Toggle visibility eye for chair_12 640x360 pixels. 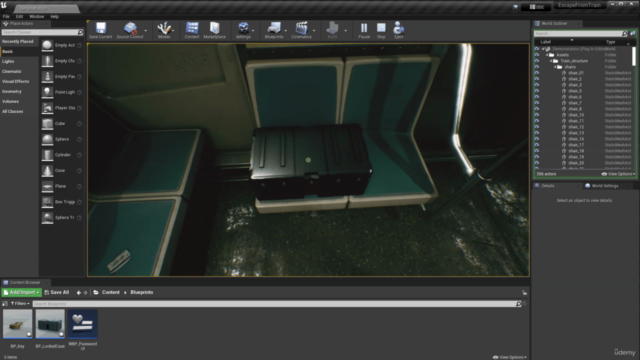pos(537,127)
